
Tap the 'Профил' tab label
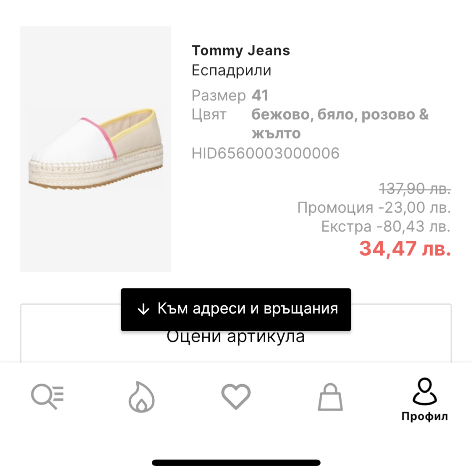(425, 417)
